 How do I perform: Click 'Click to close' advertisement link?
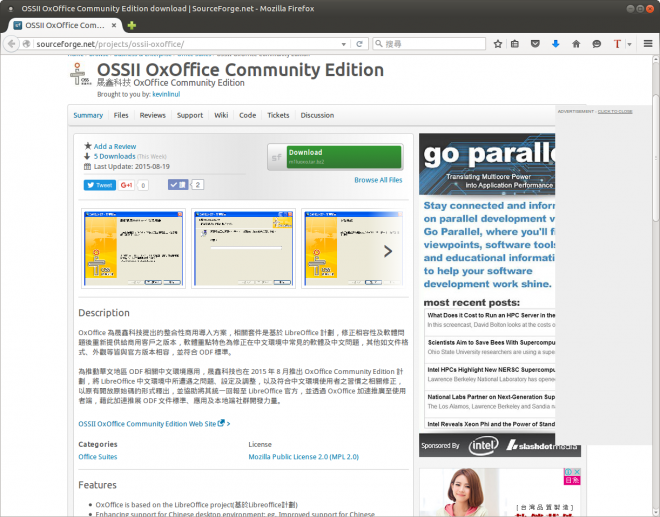coord(615,112)
